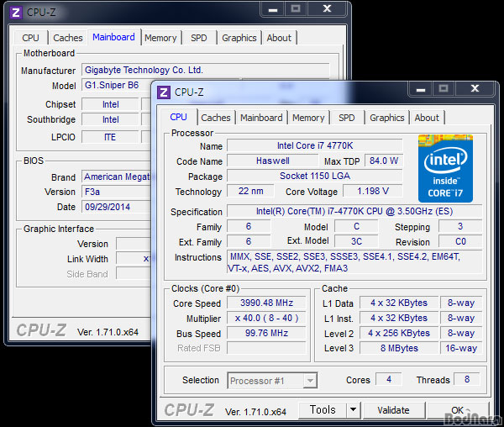Click the Package value Socket 1150 LGA
The image size is (504, 427).
315,176
